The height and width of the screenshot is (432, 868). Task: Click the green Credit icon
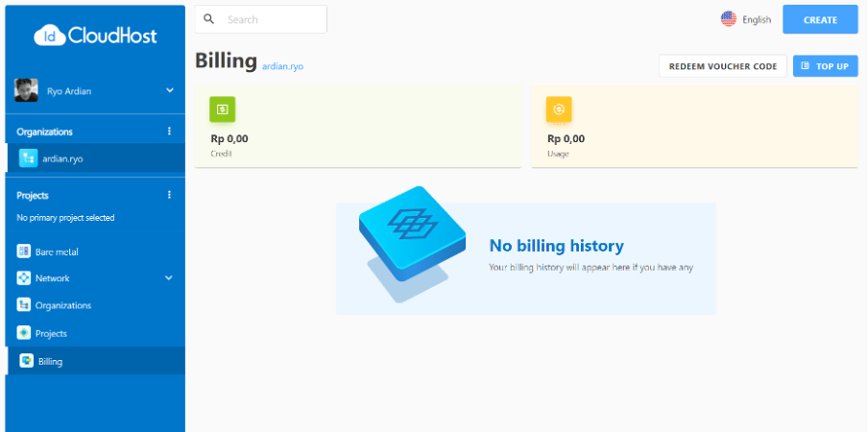pos(223,109)
